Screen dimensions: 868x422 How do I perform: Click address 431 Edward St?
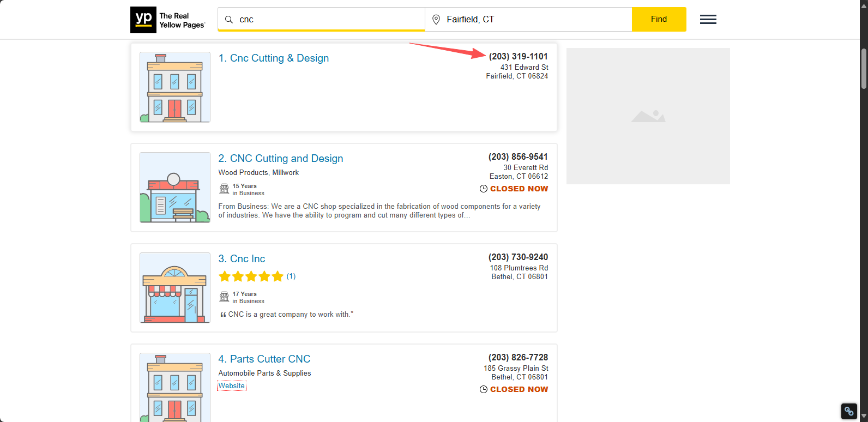(x=525, y=68)
